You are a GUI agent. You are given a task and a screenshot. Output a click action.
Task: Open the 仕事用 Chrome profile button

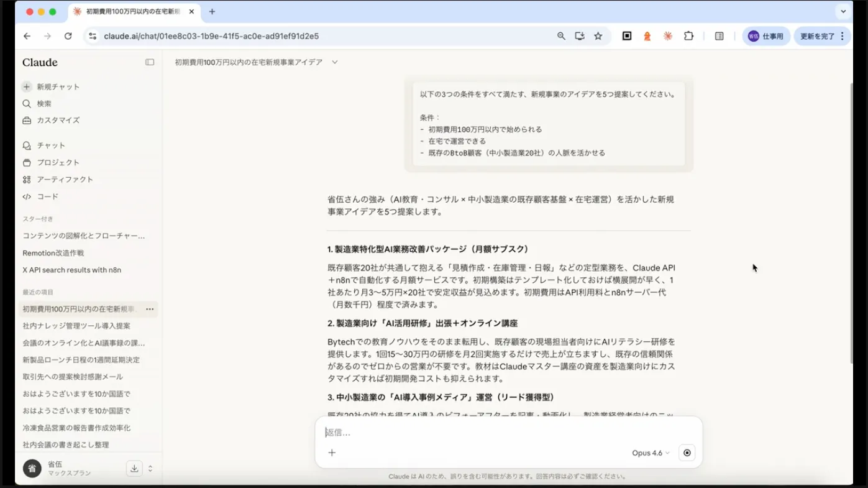766,36
